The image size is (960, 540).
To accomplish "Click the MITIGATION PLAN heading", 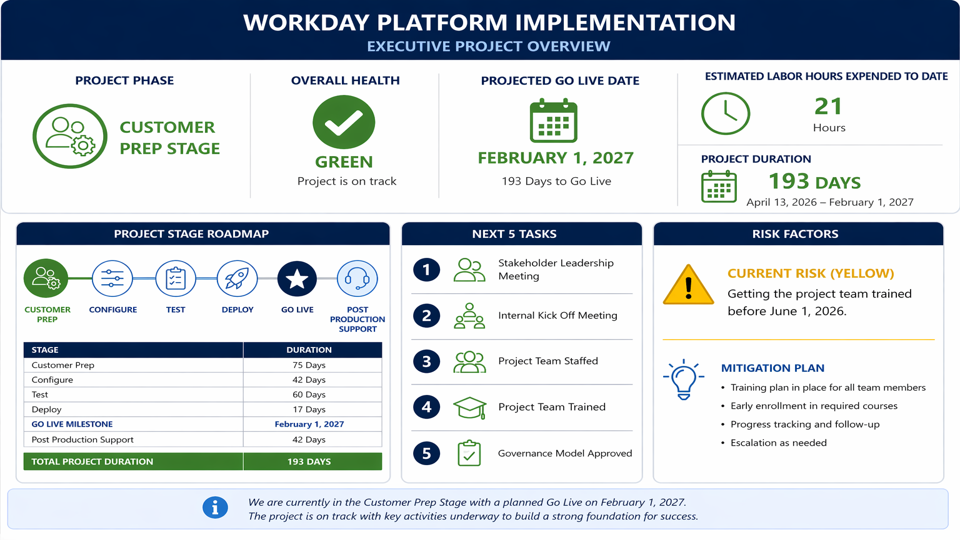I will [x=773, y=368].
